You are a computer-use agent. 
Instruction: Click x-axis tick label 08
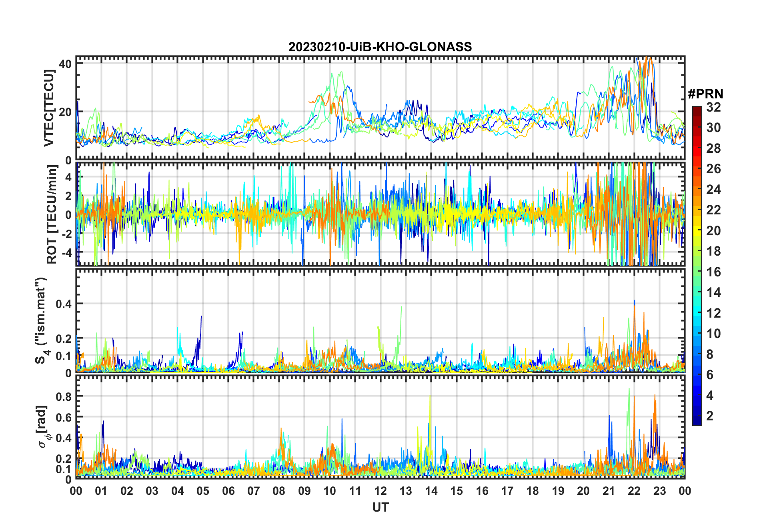point(279,491)
